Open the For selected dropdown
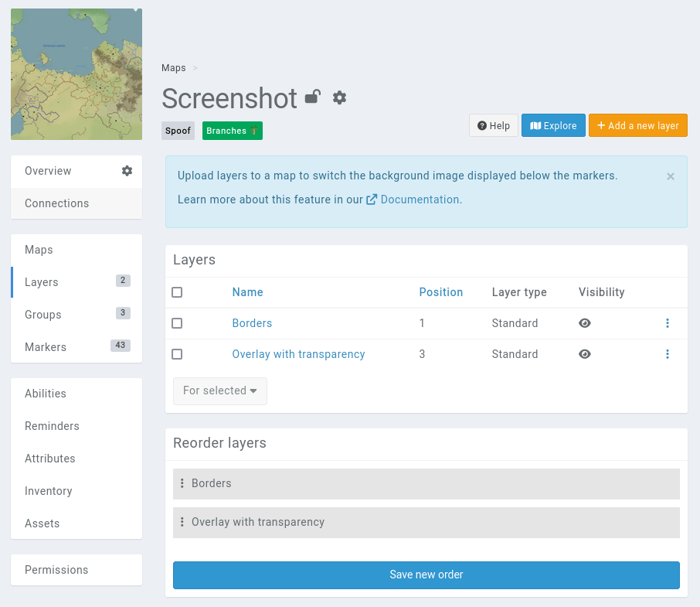700x607 pixels. [219, 391]
